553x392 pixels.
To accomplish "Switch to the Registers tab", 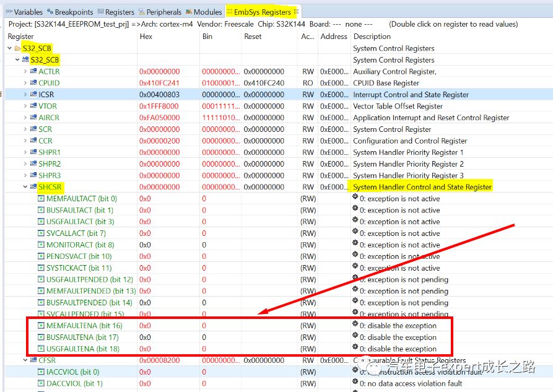I will coord(116,12).
